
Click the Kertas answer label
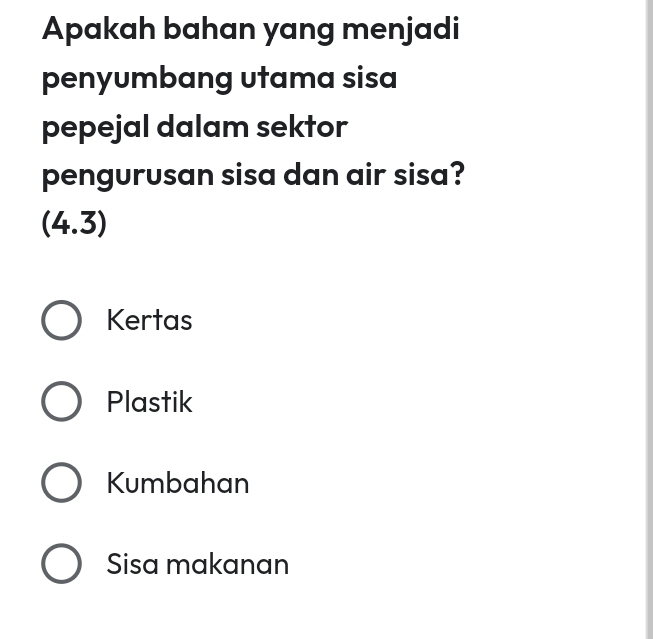point(149,320)
